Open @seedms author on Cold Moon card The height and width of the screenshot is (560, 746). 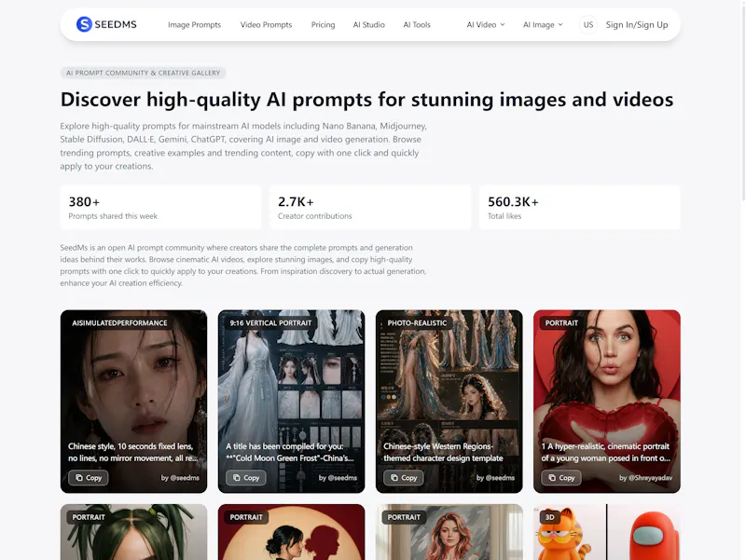[x=338, y=478]
